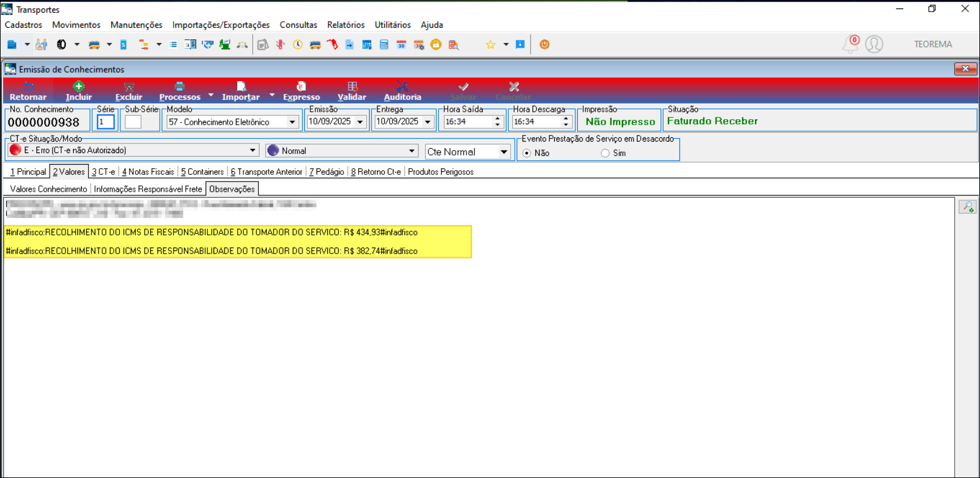The width and height of the screenshot is (980, 478).
Task: Click the Validar button
Action: (x=351, y=91)
